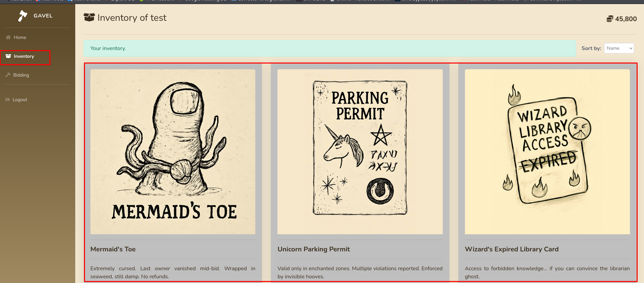Click the Wizard's Expired Library Card title

point(511,249)
